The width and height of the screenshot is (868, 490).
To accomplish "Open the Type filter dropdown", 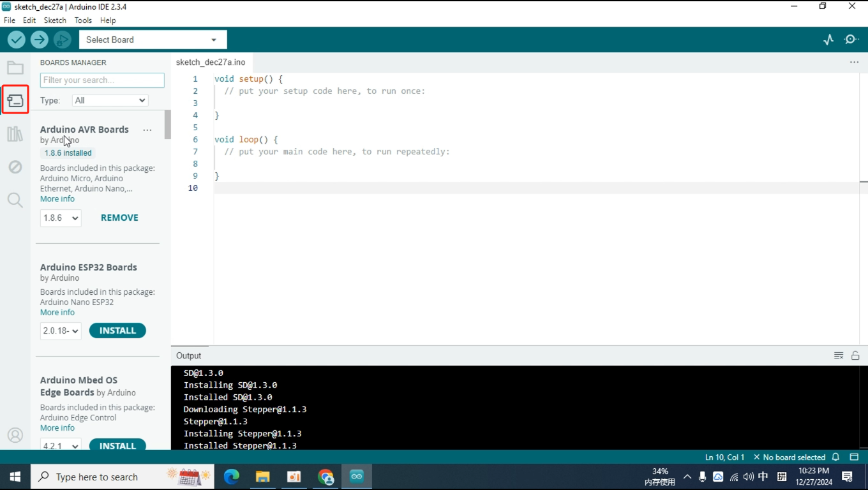I will coord(110,100).
